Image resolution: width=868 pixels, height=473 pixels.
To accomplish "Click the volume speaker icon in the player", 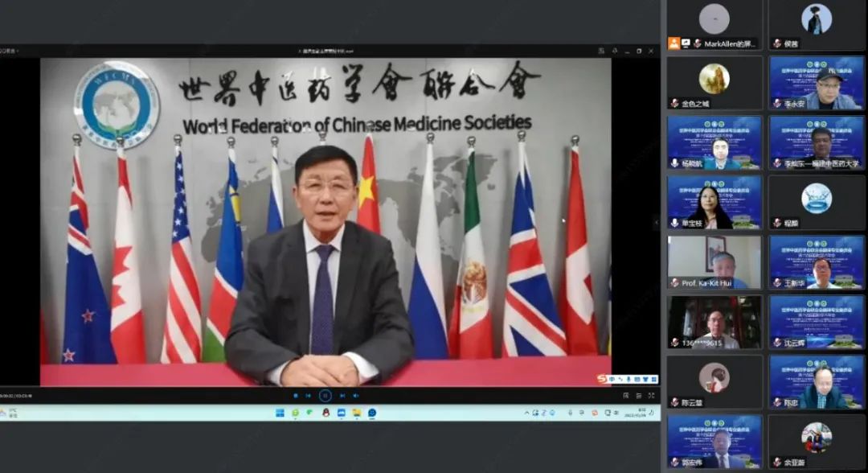I will (x=356, y=396).
